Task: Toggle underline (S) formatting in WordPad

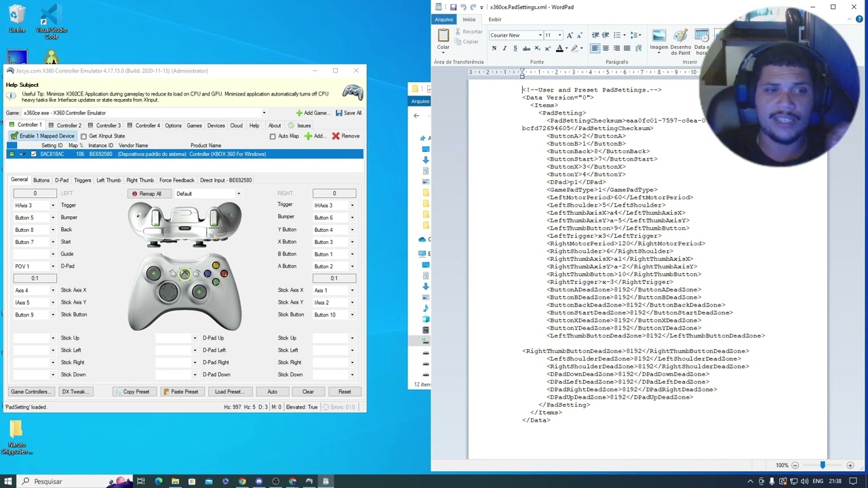Action: [515, 48]
